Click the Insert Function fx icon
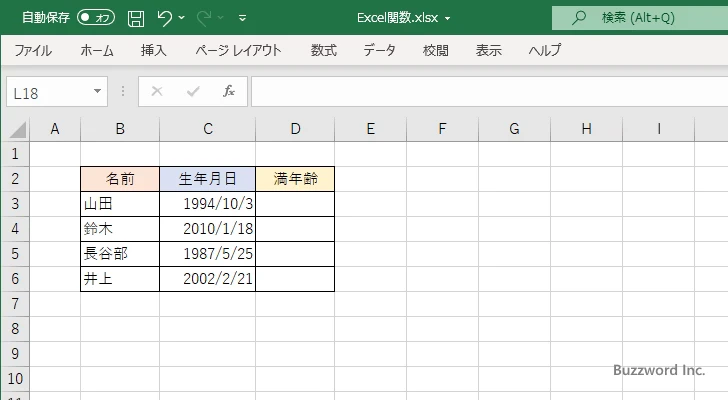The width and height of the screenshot is (728, 400). 229,91
